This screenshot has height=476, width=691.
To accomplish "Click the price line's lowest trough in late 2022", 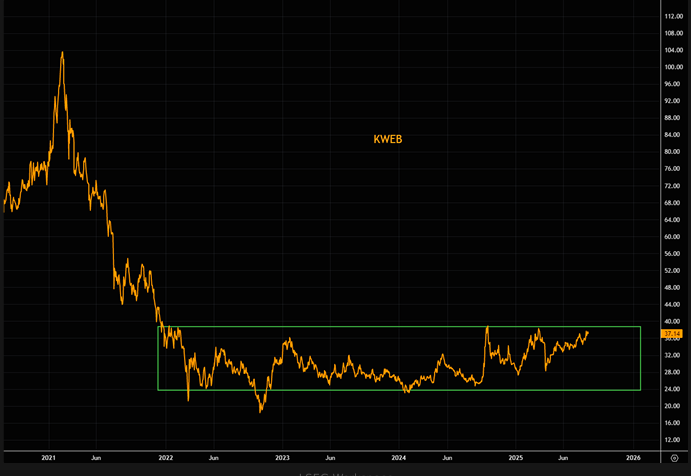I will [261, 410].
